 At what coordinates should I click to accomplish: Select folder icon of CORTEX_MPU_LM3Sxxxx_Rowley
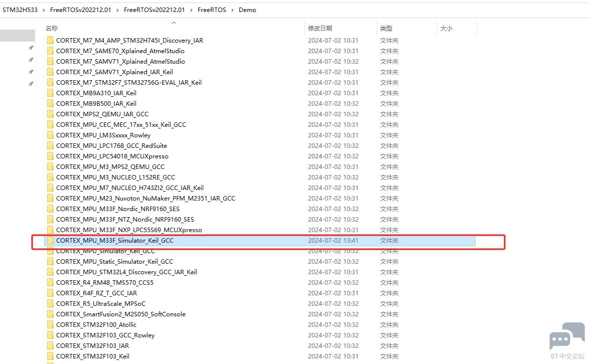click(x=50, y=135)
